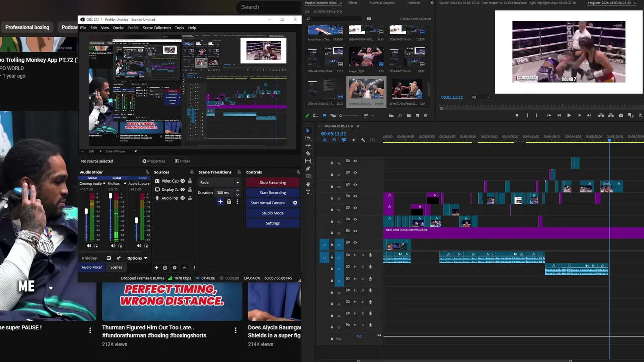The image size is (644, 362).
Task: Lock the Audio Inp source in OBS
Action: (190, 198)
